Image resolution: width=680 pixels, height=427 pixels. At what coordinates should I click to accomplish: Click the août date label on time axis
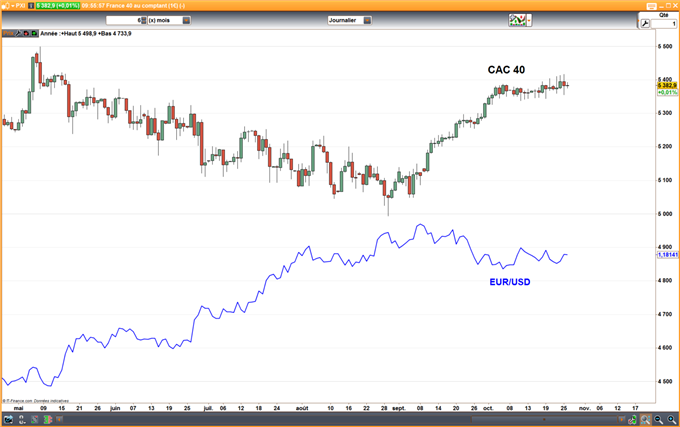302,408
